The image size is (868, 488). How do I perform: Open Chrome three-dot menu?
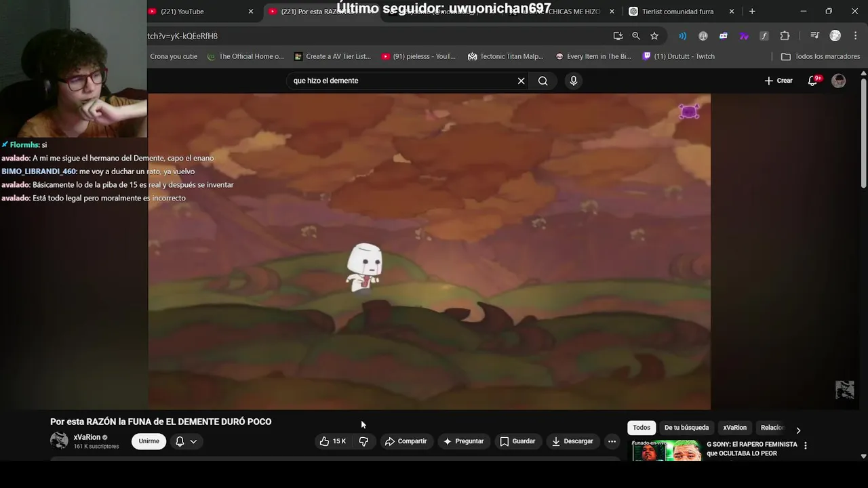(x=854, y=36)
